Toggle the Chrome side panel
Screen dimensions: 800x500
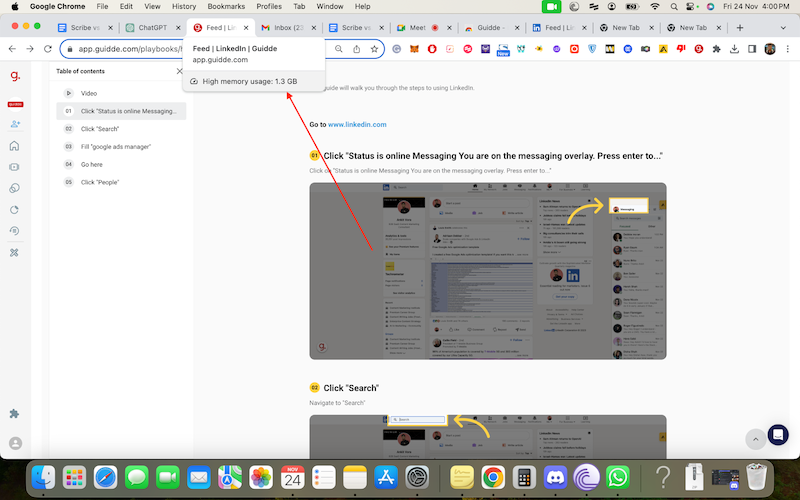[752, 49]
